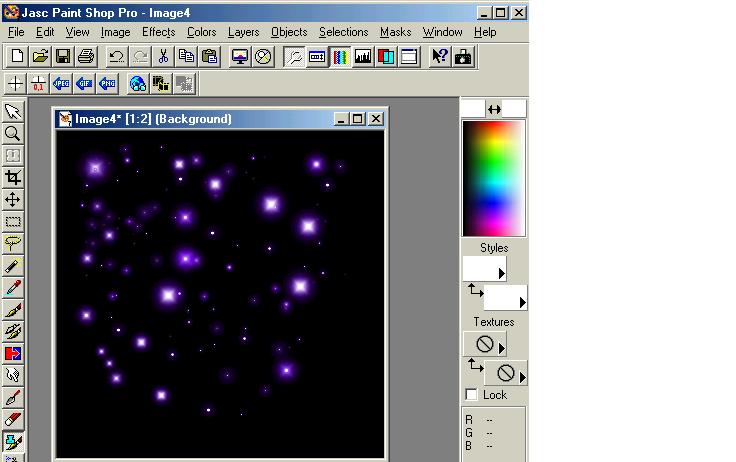Screen dimensions: 736x462
Task: Expand the background style swatch arrow
Action: click(522, 303)
